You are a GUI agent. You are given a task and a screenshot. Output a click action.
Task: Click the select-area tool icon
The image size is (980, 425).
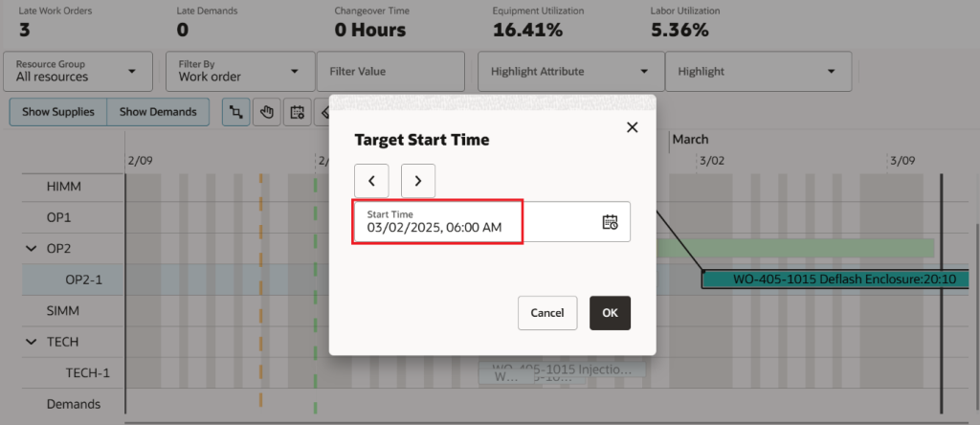(235, 112)
